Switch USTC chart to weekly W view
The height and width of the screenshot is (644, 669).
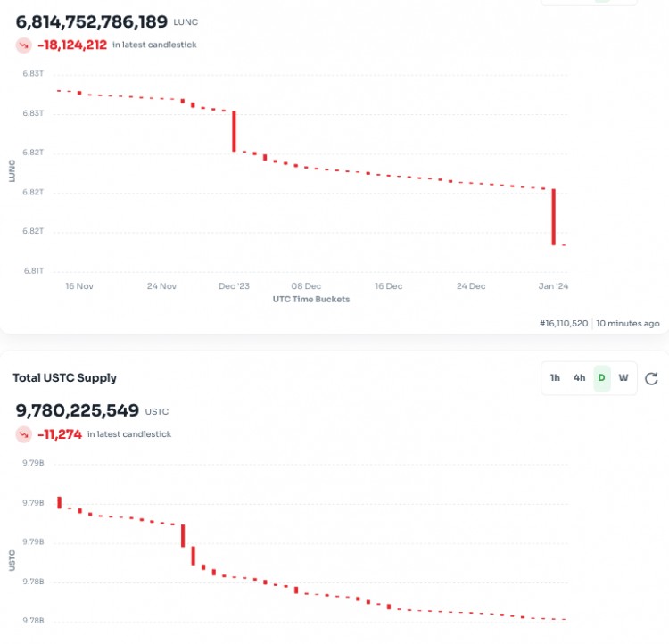point(624,378)
